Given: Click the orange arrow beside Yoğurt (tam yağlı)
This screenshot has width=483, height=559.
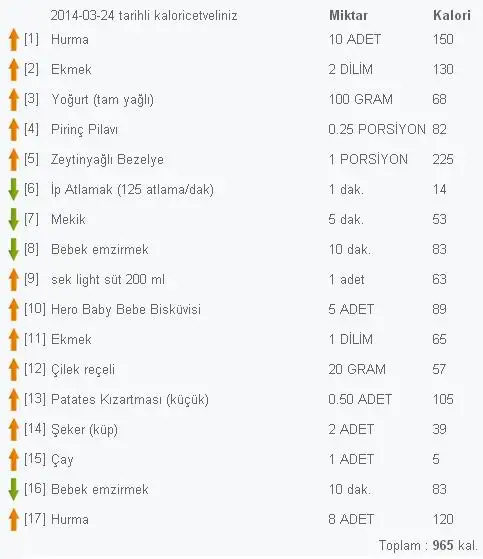Looking at the screenshot, I should click(14, 99).
